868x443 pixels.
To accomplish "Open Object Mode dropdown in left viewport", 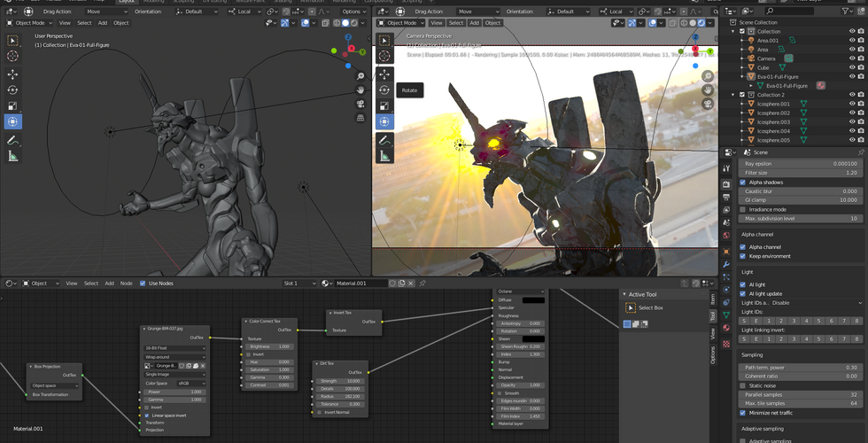I will (29, 23).
